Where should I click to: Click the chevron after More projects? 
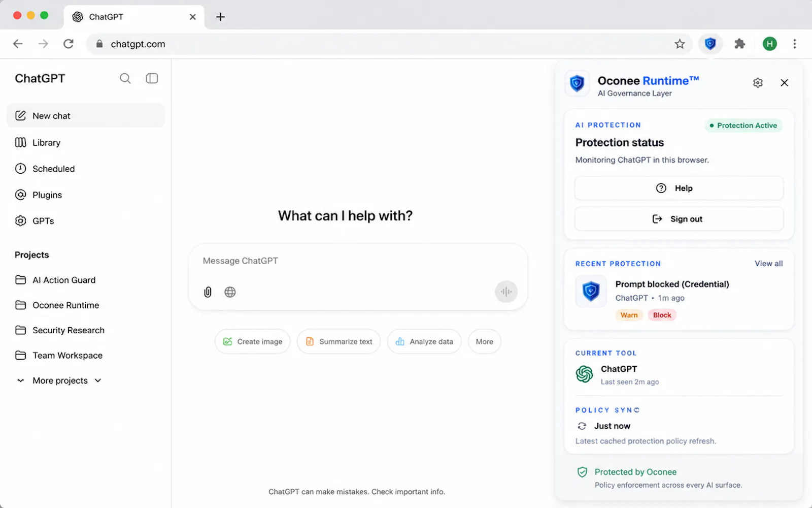98,380
